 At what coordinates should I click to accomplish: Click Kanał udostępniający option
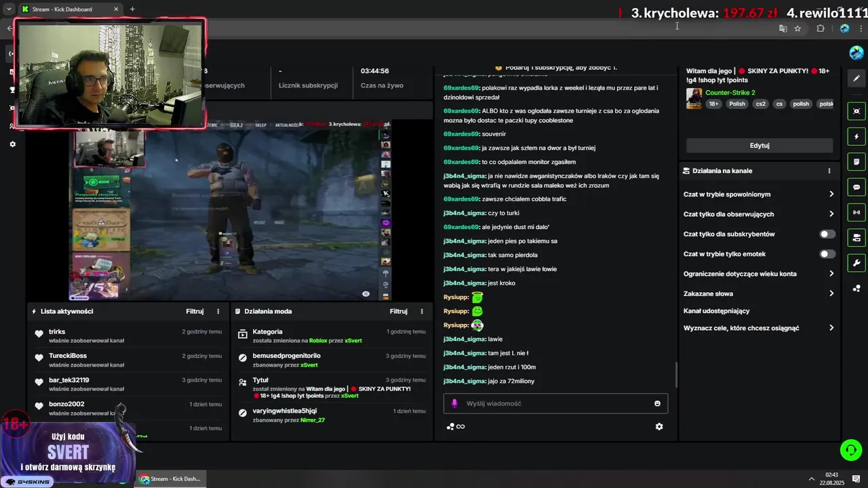(x=717, y=311)
